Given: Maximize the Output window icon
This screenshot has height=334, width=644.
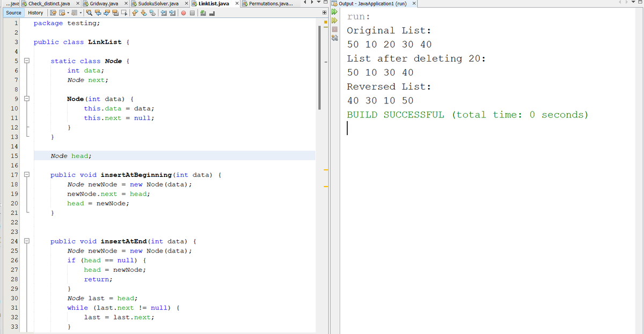Looking at the screenshot, I should pyautogui.click(x=640, y=3).
